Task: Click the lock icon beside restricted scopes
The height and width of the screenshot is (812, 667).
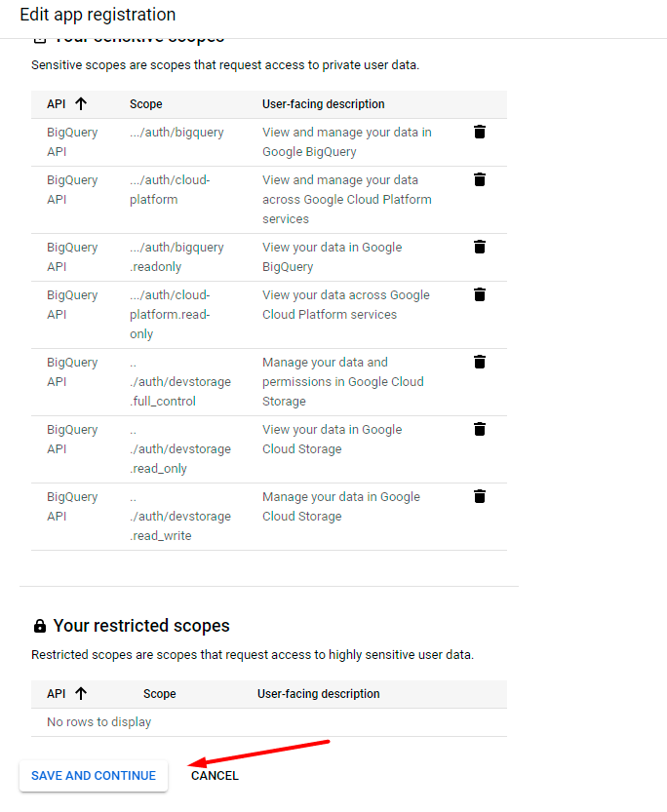Action: pos(40,626)
